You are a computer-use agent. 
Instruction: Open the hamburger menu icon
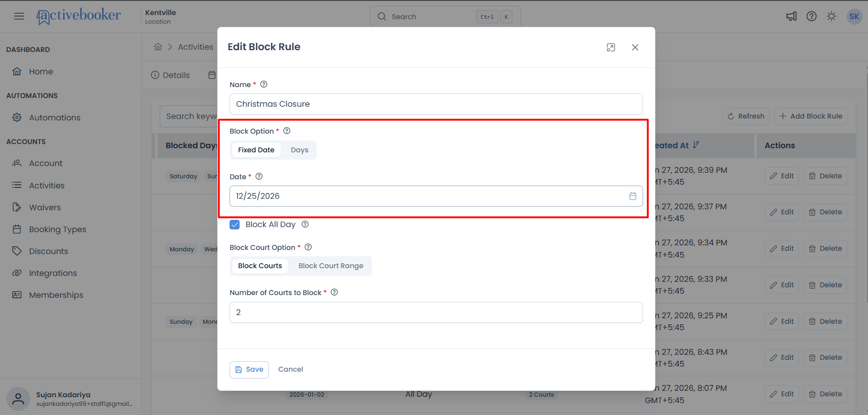point(19,16)
